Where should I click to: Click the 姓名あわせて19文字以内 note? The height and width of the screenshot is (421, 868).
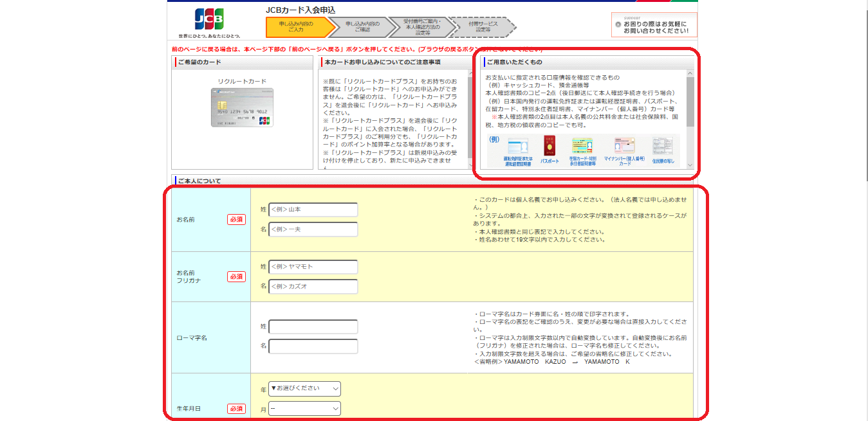[x=539, y=240]
